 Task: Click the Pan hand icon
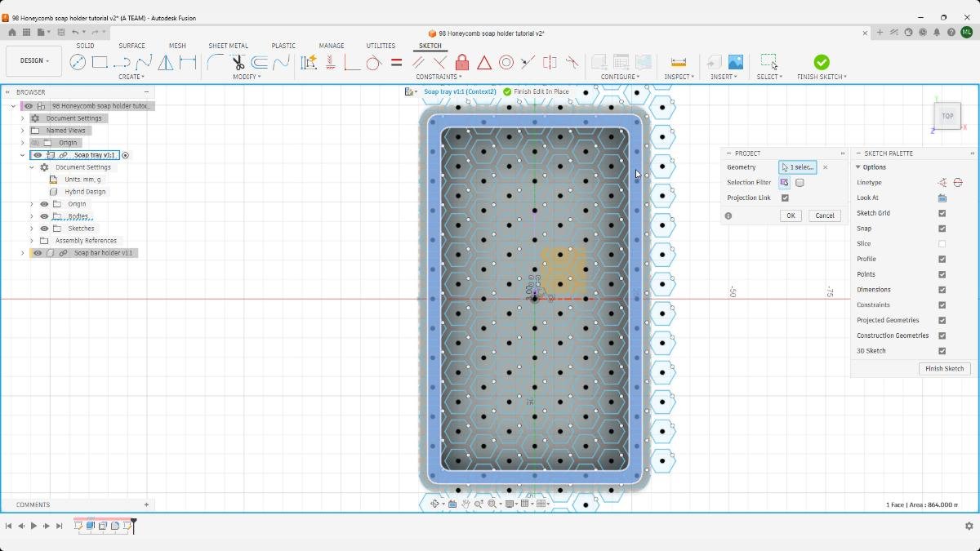tap(465, 504)
